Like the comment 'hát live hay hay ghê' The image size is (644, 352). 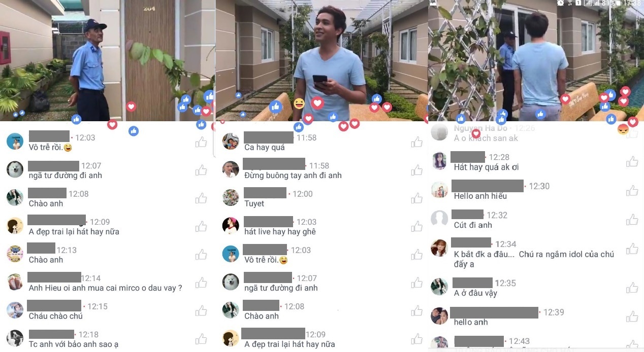(417, 226)
